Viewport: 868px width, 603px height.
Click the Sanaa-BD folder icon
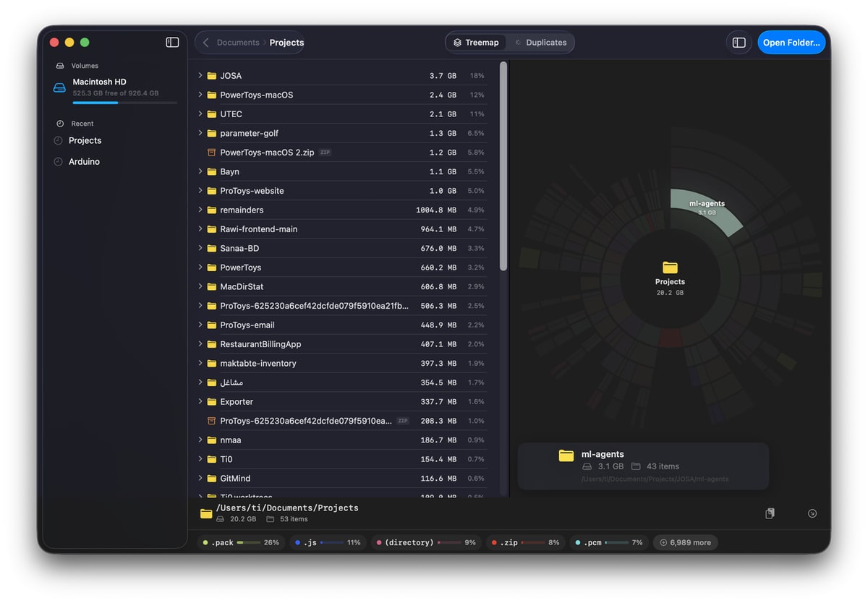pyautogui.click(x=212, y=249)
